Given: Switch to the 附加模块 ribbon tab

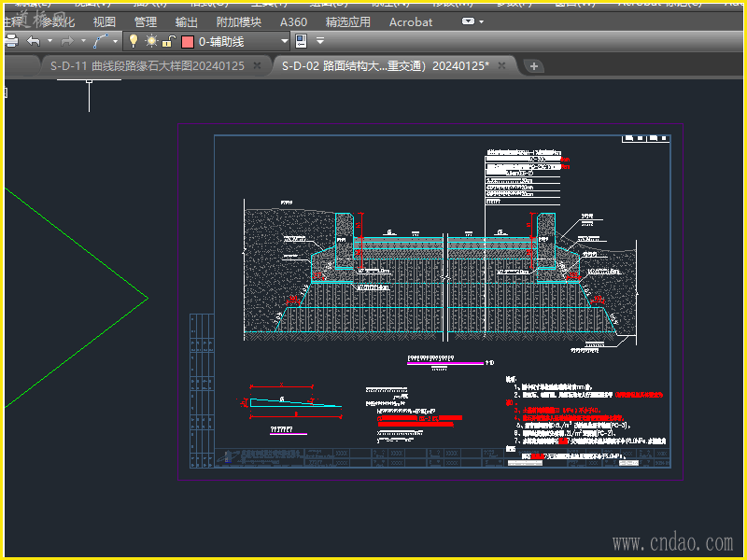Looking at the screenshot, I should coord(238,21).
